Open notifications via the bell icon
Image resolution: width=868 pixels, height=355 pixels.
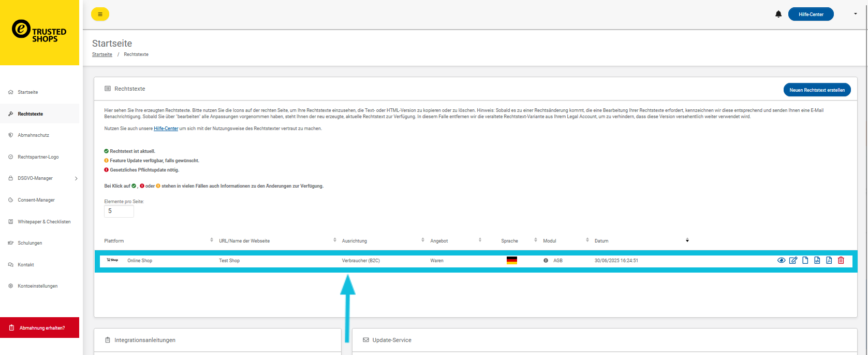tap(778, 14)
